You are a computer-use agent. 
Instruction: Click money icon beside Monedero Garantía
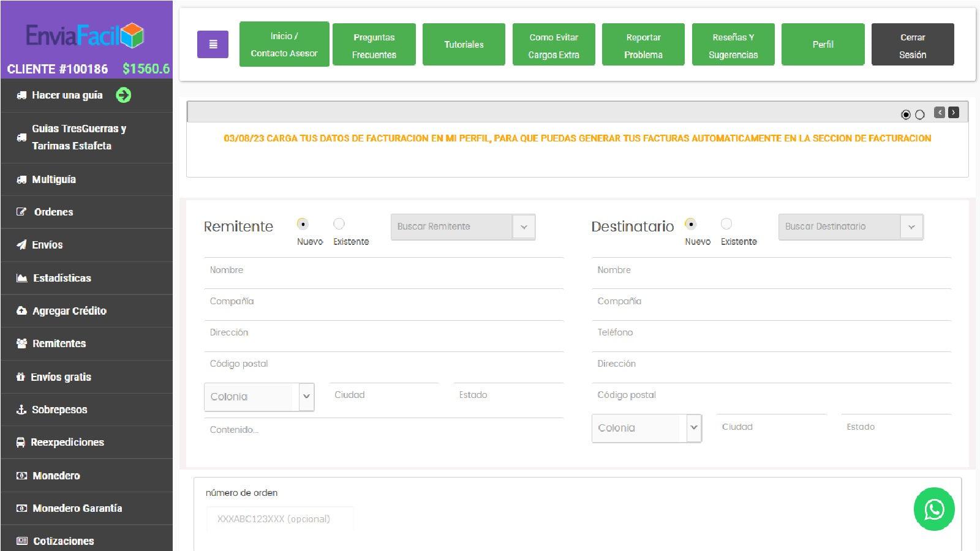tap(21, 508)
